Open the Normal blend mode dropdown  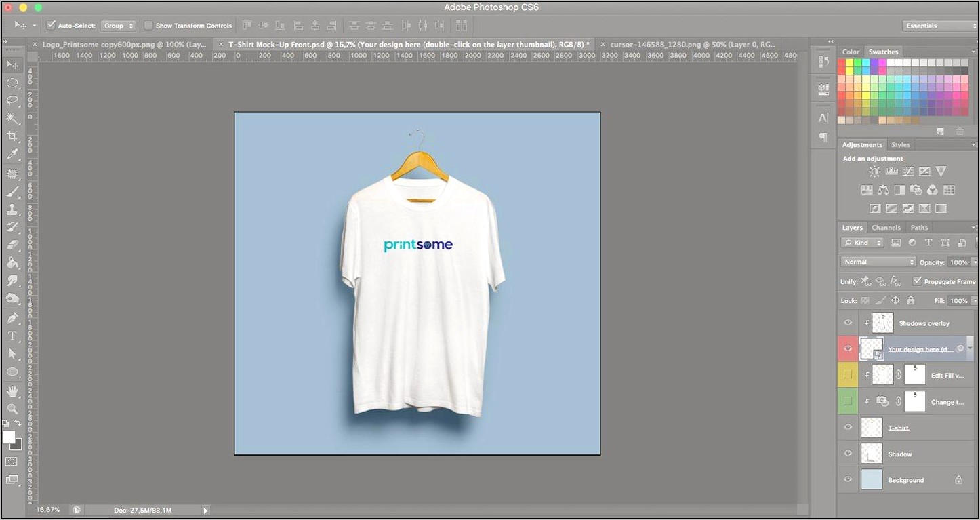click(x=878, y=262)
